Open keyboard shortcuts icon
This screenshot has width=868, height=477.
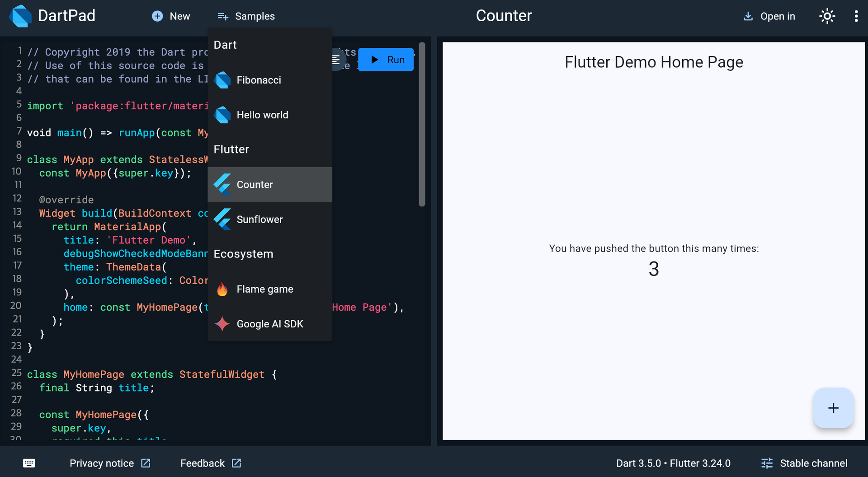(29, 463)
